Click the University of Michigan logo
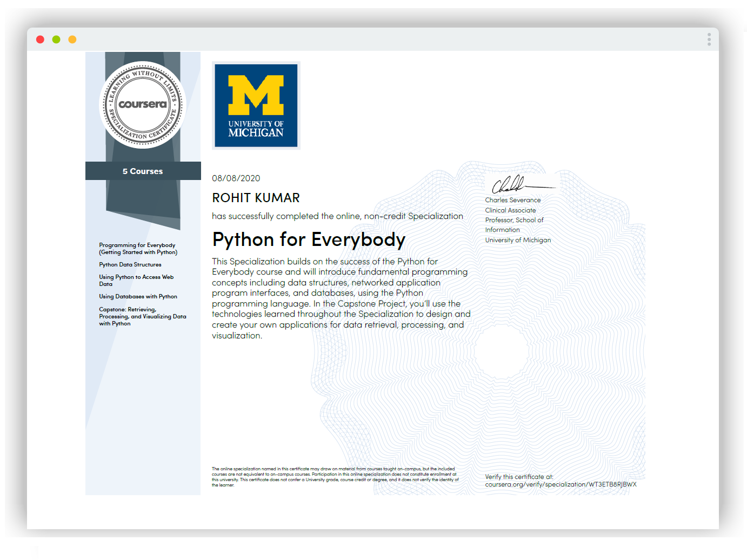Screen dimensions: 747x560 point(256,105)
